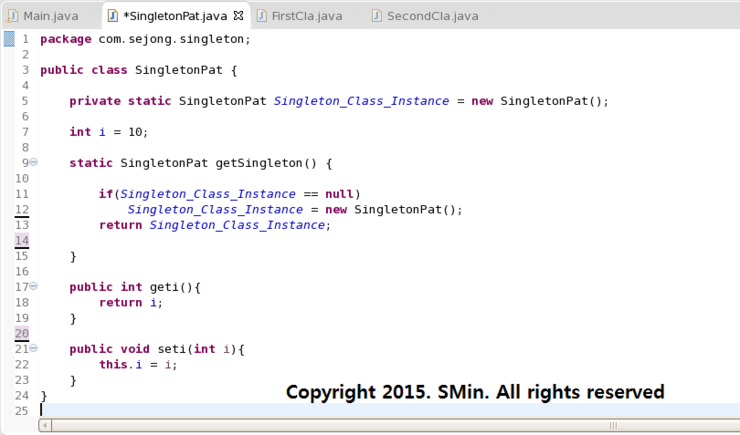Collapse the seti method at line 21
Screen dimensions: 740x435
tap(34, 348)
